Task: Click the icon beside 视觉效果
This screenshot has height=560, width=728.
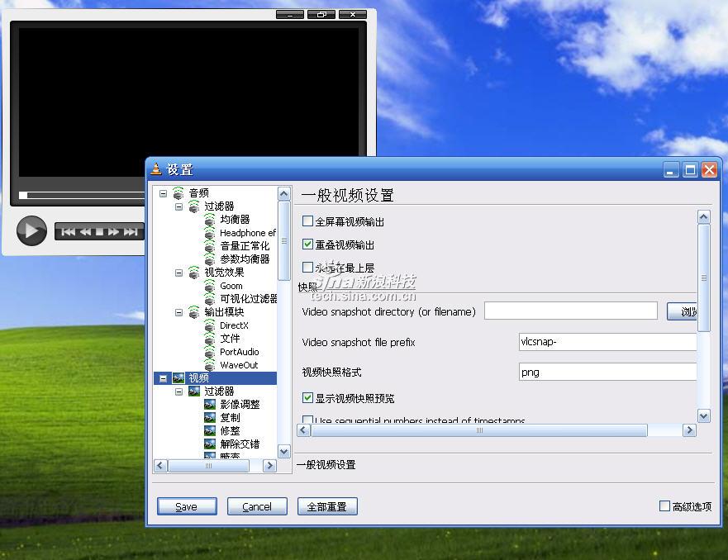Action: 194,273
